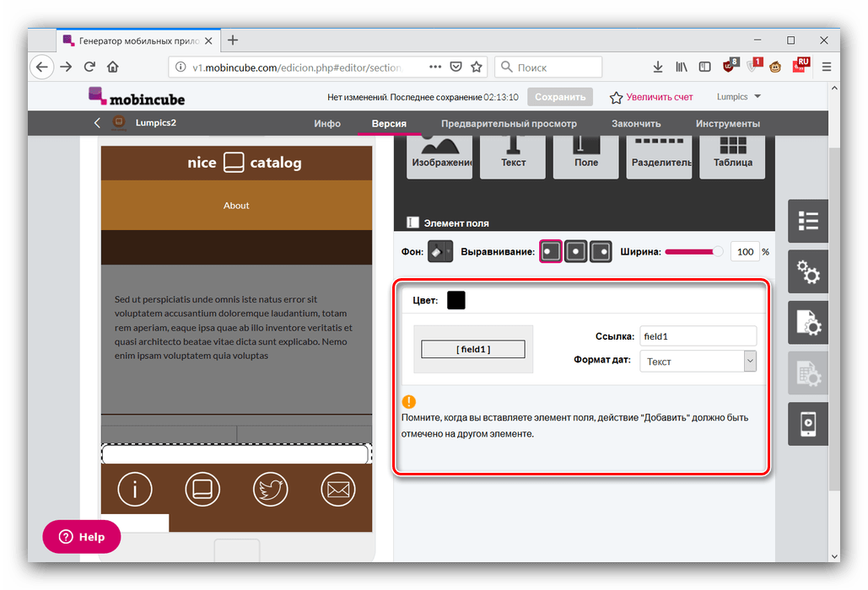
Task: Open the browser home page
Action: coord(113,67)
